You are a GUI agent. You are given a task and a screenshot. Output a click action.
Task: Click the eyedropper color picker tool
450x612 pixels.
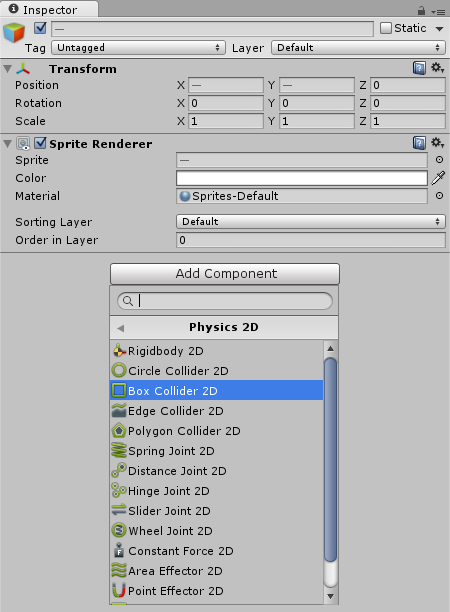(438, 178)
